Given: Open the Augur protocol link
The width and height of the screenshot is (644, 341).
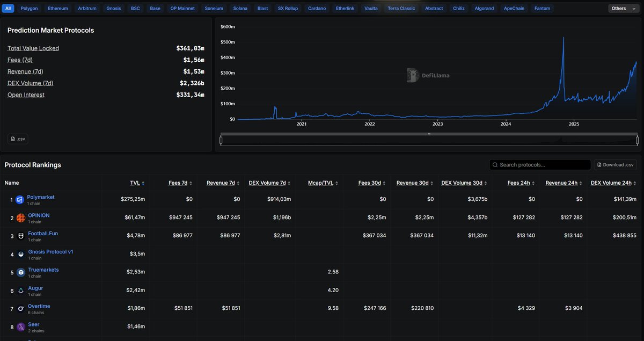Looking at the screenshot, I should 35,288.
